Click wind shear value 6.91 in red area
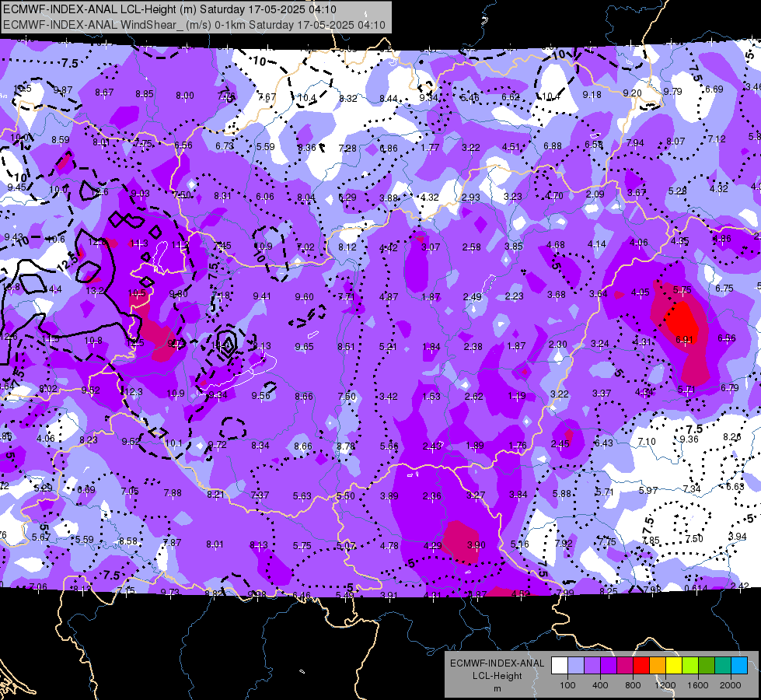The width and height of the screenshot is (761, 700). tap(684, 339)
